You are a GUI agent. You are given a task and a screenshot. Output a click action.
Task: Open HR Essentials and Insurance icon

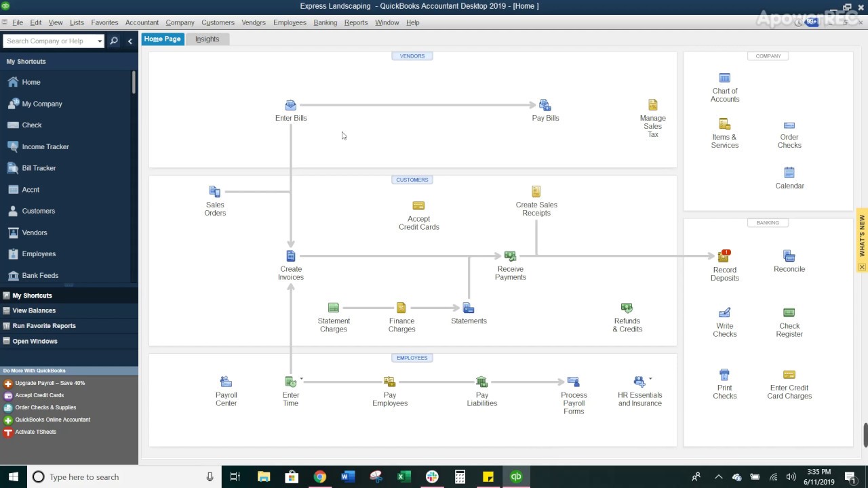point(639,382)
